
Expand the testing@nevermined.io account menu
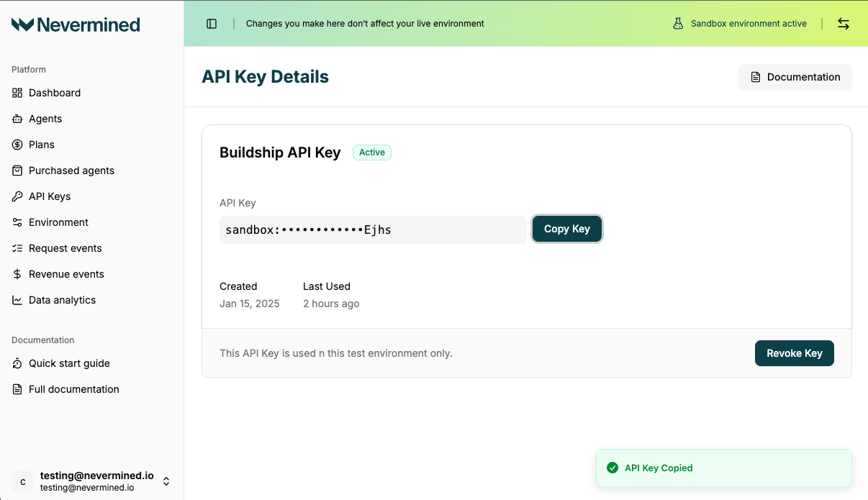click(x=166, y=481)
